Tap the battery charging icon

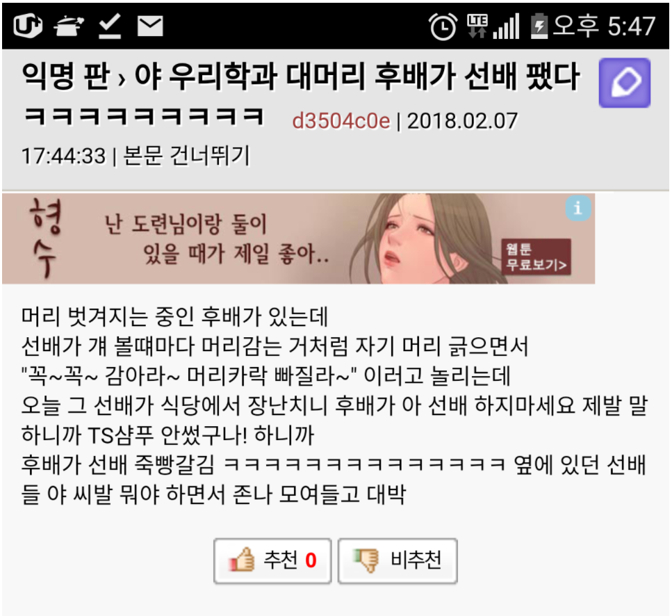click(539, 26)
